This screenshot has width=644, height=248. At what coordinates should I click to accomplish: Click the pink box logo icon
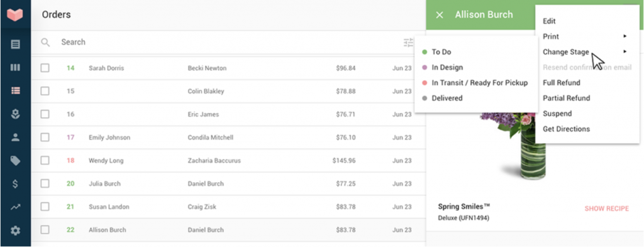pos(15,15)
